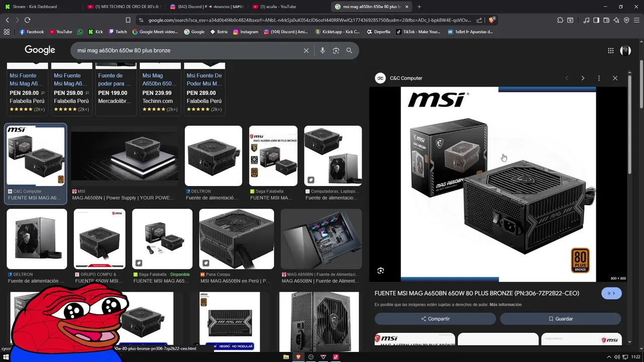Viewport: 644px width, 362px height.
Task: Open volume control in system tray
Action: click(x=617, y=357)
